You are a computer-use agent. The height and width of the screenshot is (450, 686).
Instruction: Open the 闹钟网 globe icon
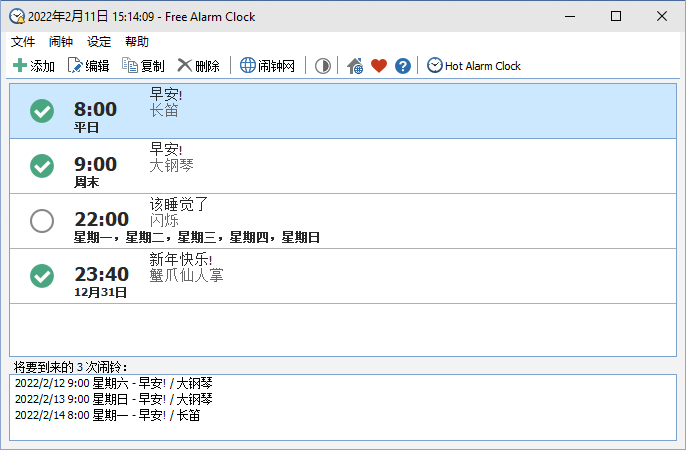point(248,65)
